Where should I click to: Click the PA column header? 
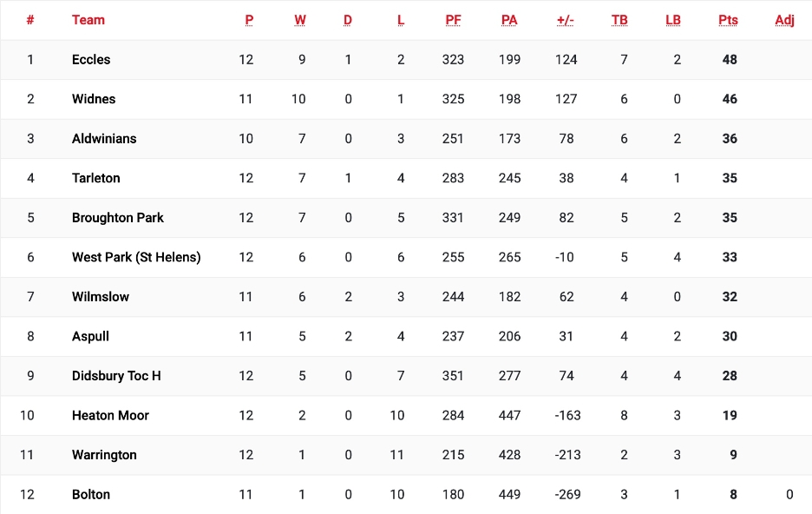coord(509,20)
